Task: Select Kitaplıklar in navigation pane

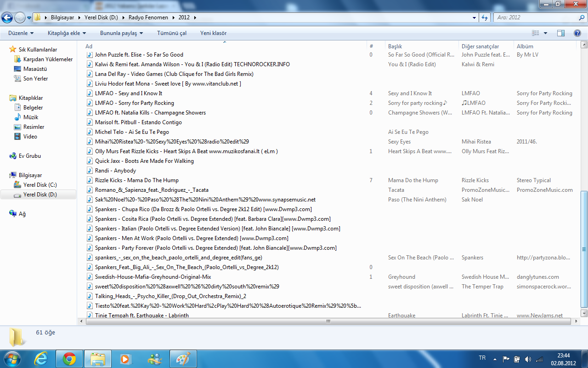Action: click(31, 98)
